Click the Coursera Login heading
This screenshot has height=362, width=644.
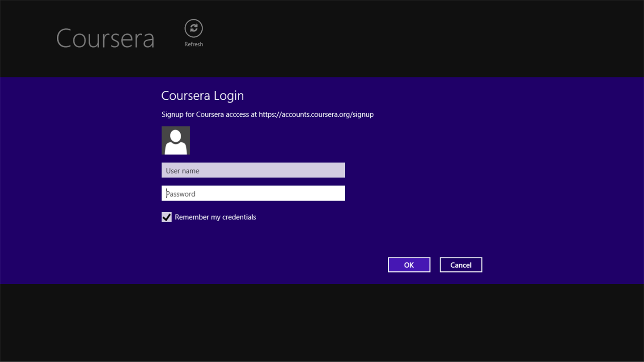click(x=202, y=96)
